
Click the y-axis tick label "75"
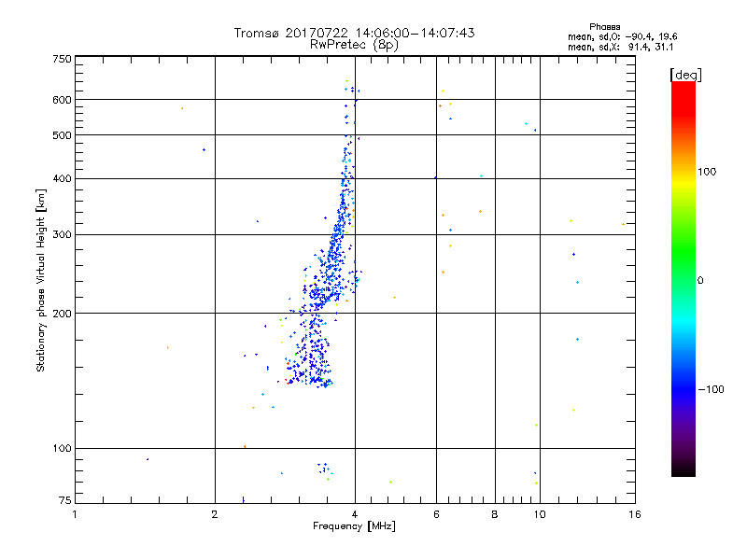[x=65, y=500]
